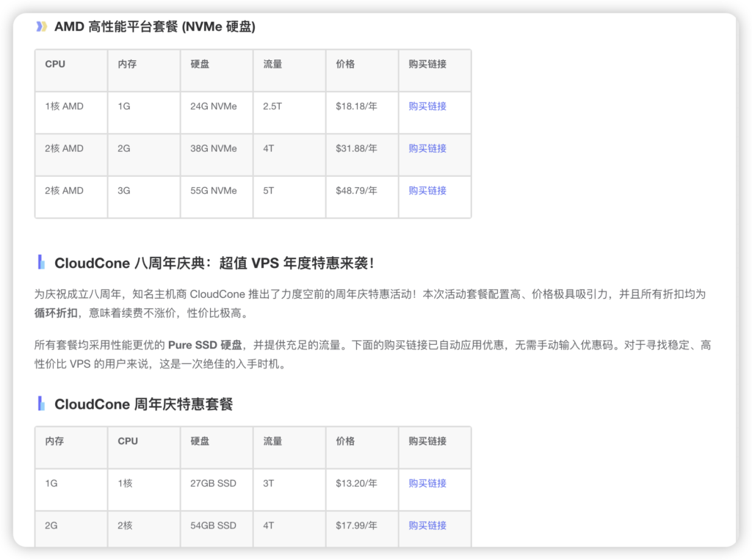Open purchase link for 1核 AMD $18.18 plan

427,106
